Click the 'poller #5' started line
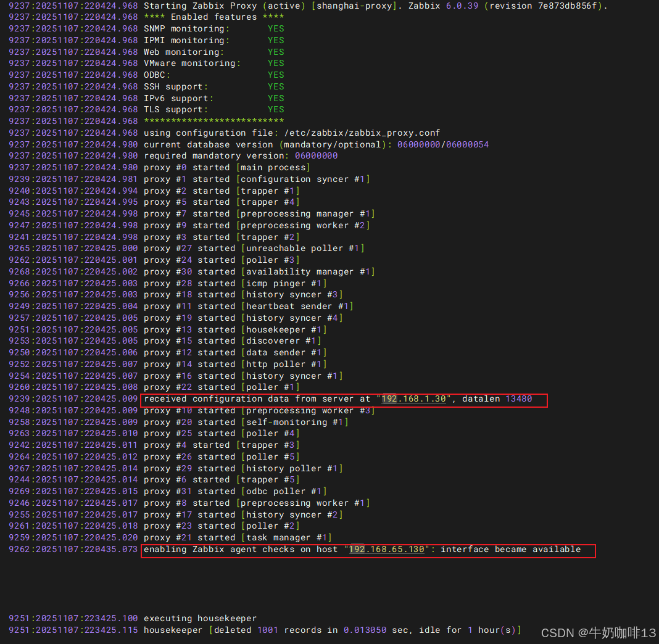659x644 pixels. (154, 456)
